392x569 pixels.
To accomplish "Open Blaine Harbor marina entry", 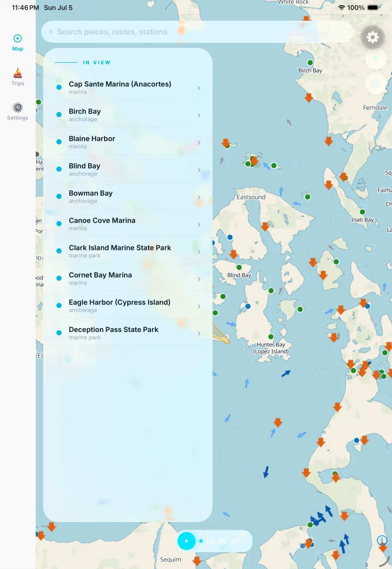I will tap(128, 142).
